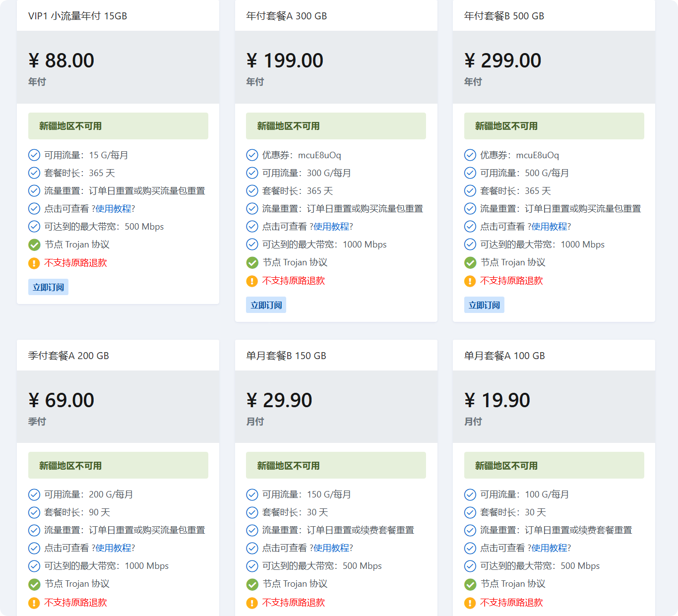
Task: Click 新疆地区不可用 notice in 单月套餐B card
Action: pos(336,465)
